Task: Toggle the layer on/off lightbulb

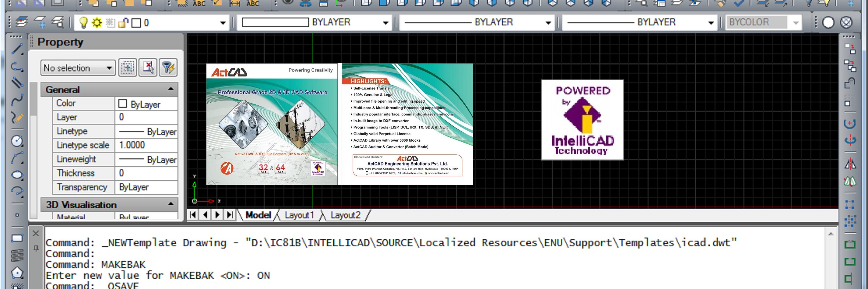Action: coord(83,23)
